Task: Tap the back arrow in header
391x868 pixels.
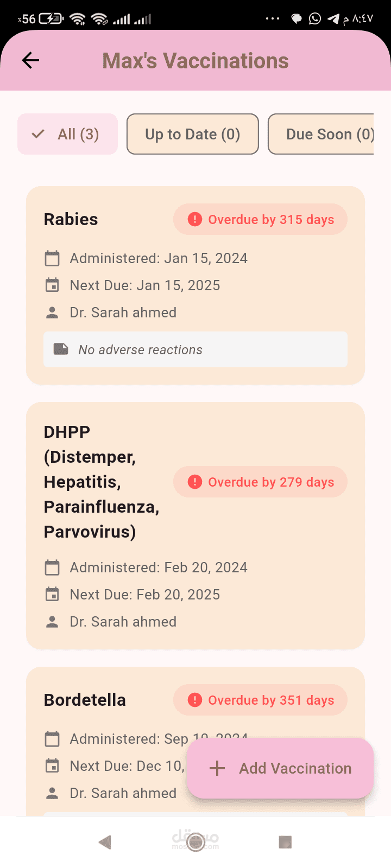Action: click(x=30, y=60)
